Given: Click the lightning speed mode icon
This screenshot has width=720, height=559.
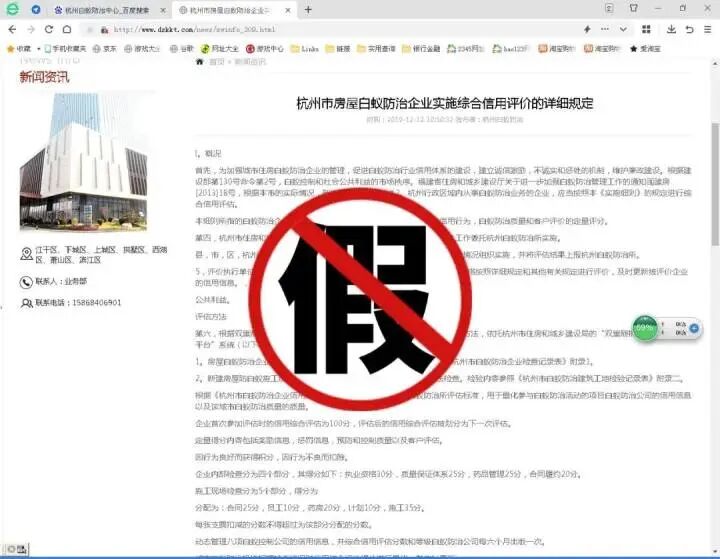Looking at the screenshot, I should [587, 29].
